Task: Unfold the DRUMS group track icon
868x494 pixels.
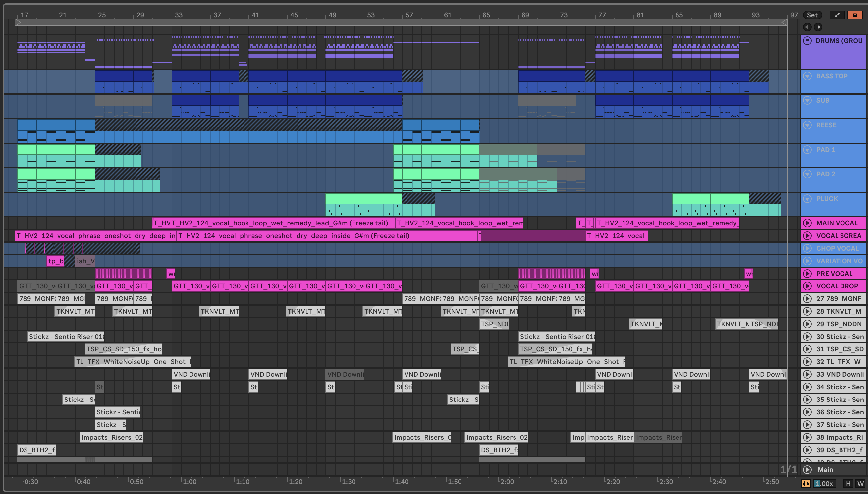Action: click(x=808, y=41)
